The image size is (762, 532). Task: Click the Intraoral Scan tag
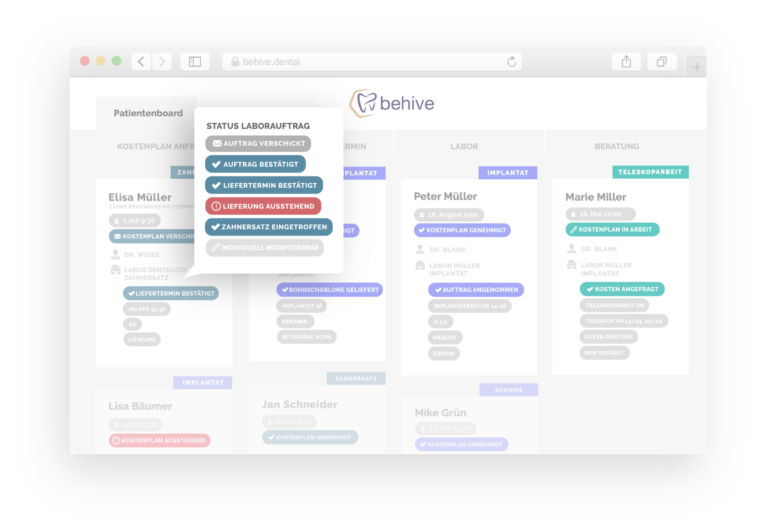pyautogui.click(x=306, y=337)
